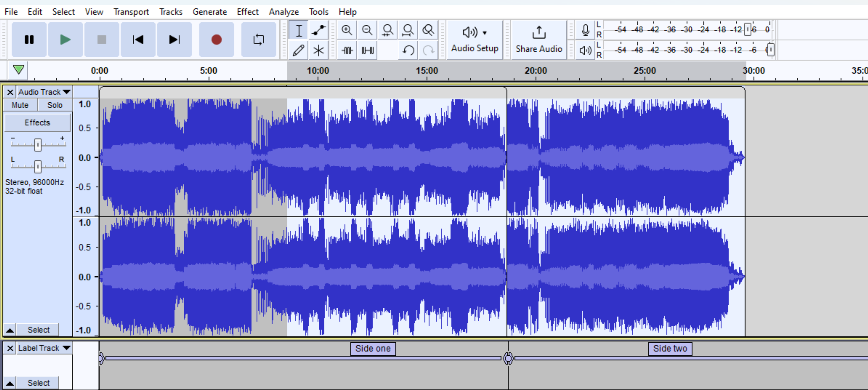Solo the Audio Track
Image resolution: width=868 pixels, height=390 pixels.
coord(55,105)
